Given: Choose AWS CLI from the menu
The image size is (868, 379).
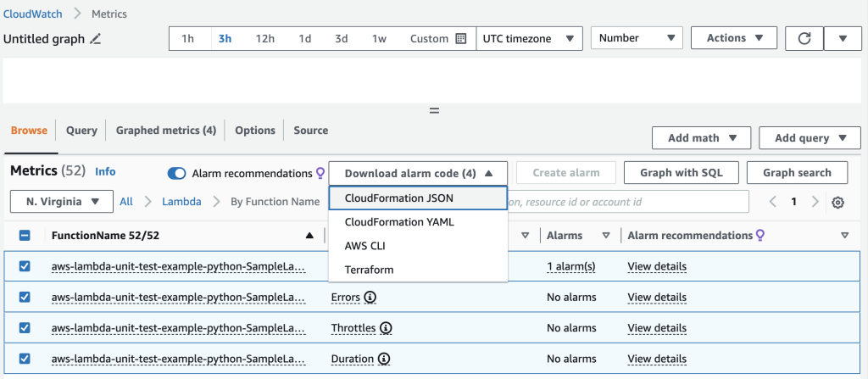Looking at the screenshot, I should click(x=418, y=246).
